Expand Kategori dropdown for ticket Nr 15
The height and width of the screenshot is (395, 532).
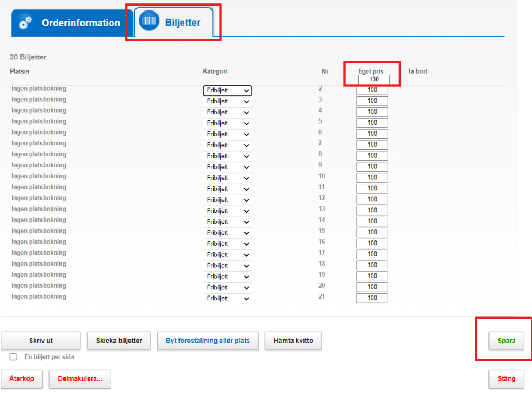click(227, 233)
